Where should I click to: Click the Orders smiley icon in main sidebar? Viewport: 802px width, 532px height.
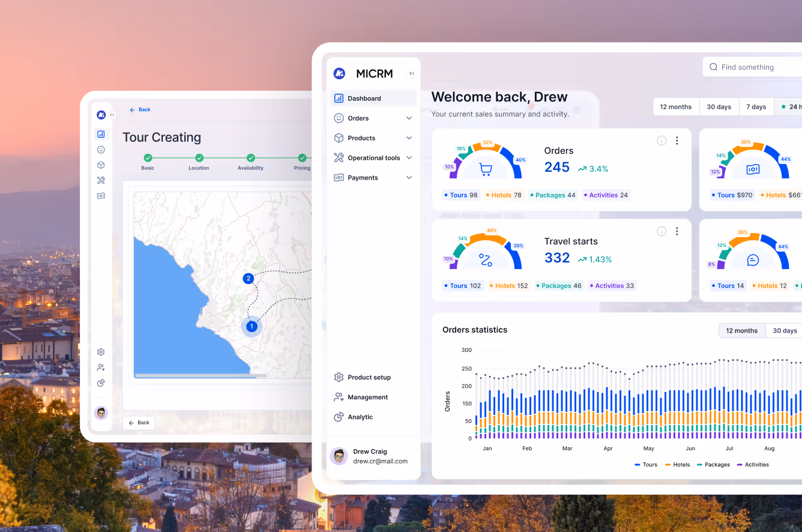click(x=339, y=118)
